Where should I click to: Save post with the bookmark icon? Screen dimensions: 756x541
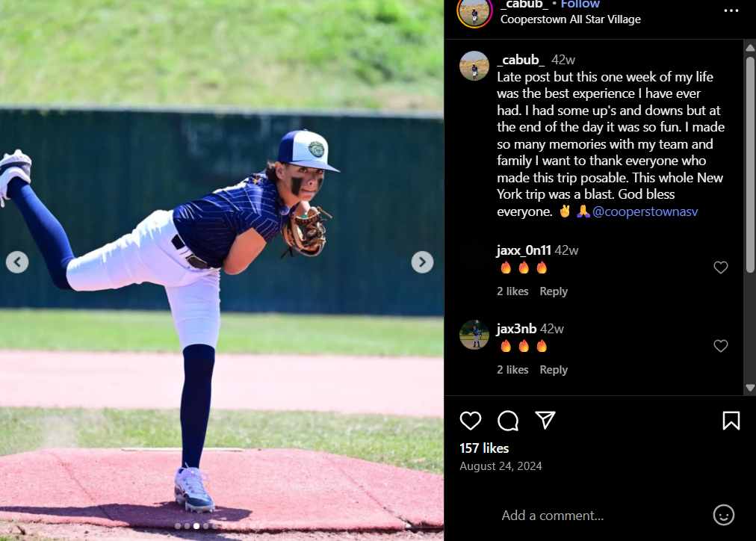coord(731,421)
